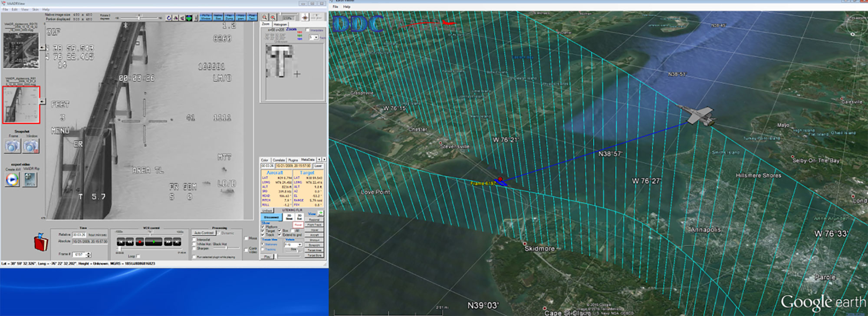This screenshot has width=868, height=316.
Task: Click the Create AVI export icon
Action: (x=13, y=179)
